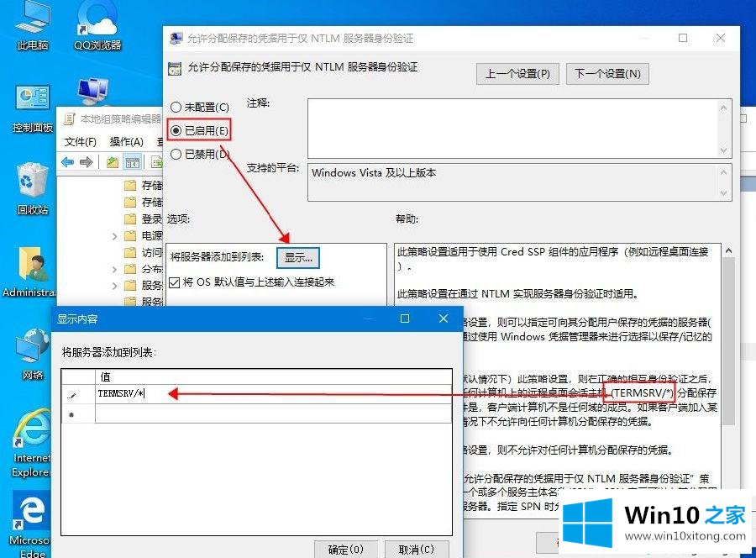756x558 pixels.
Task: Select the 存储 folder, first one in the tree
Action: click(x=143, y=185)
